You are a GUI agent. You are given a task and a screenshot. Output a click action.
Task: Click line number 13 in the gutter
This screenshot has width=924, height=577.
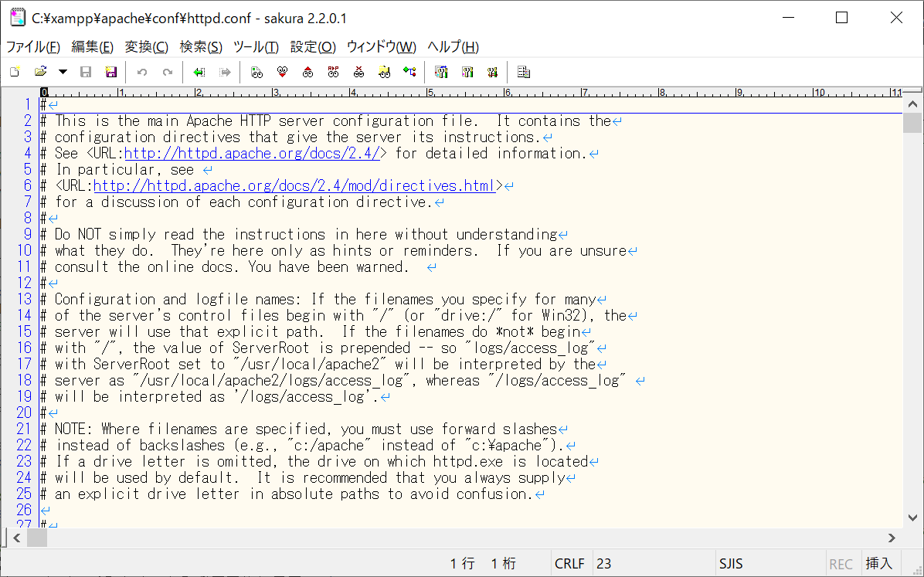coord(24,300)
